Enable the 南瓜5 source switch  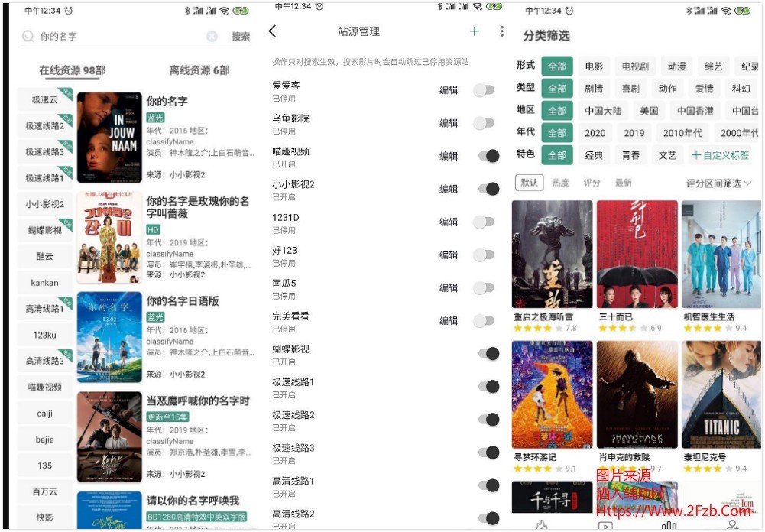click(x=484, y=288)
